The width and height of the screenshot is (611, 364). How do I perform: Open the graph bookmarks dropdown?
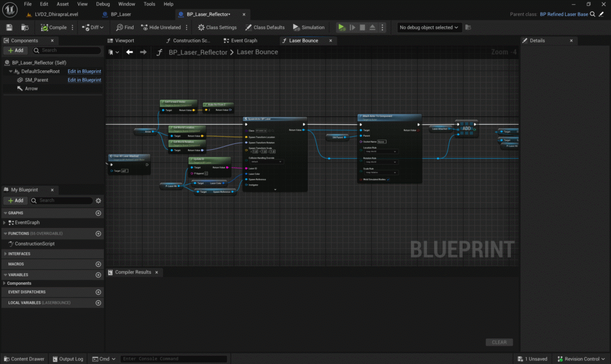(113, 53)
